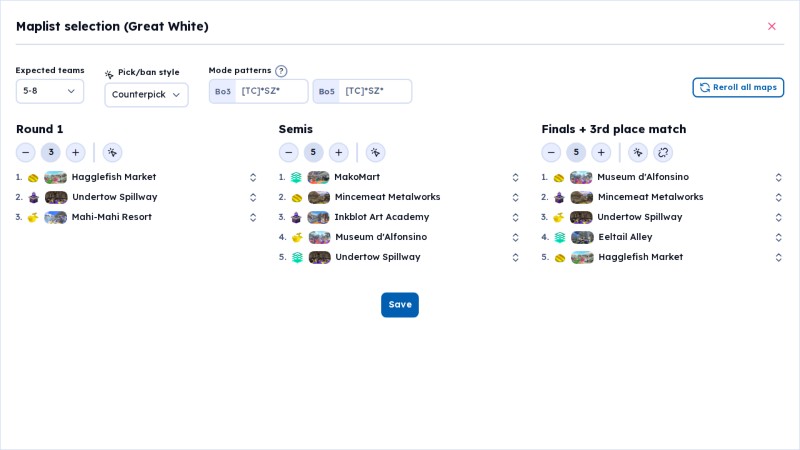Image resolution: width=800 pixels, height=450 pixels.
Task: Click Mode patterns help question icon
Action: point(281,71)
